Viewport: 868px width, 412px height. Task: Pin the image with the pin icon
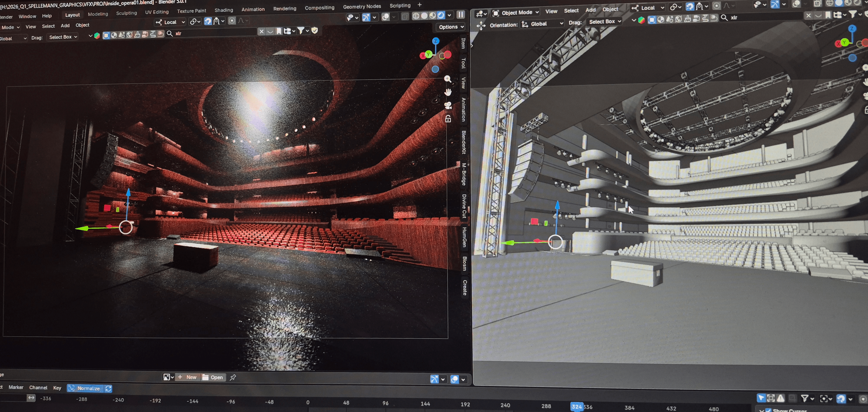pyautogui.click(x=233, y=377)
